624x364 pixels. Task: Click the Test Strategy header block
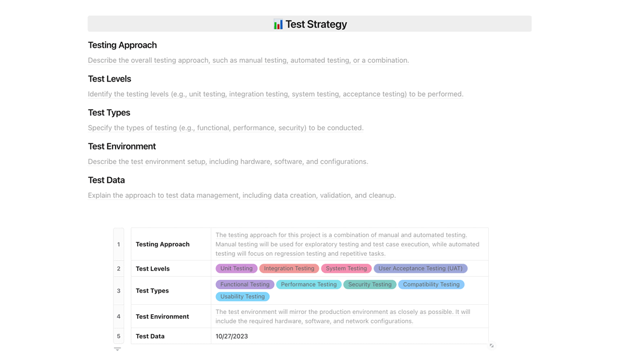(x=309, y=24)
